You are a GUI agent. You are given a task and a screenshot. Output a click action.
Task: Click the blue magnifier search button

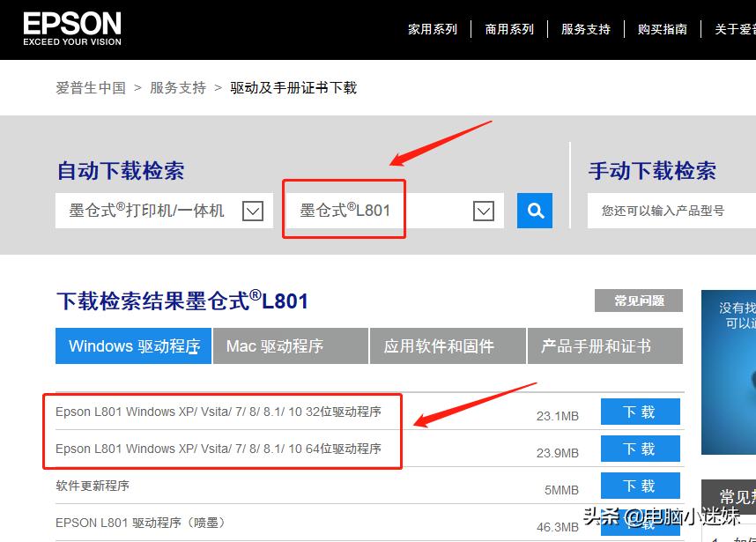535,211
